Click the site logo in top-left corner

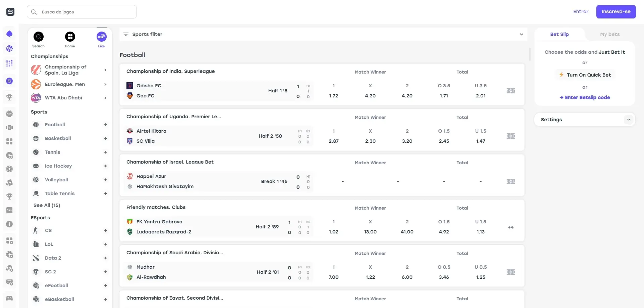point(10,12)
